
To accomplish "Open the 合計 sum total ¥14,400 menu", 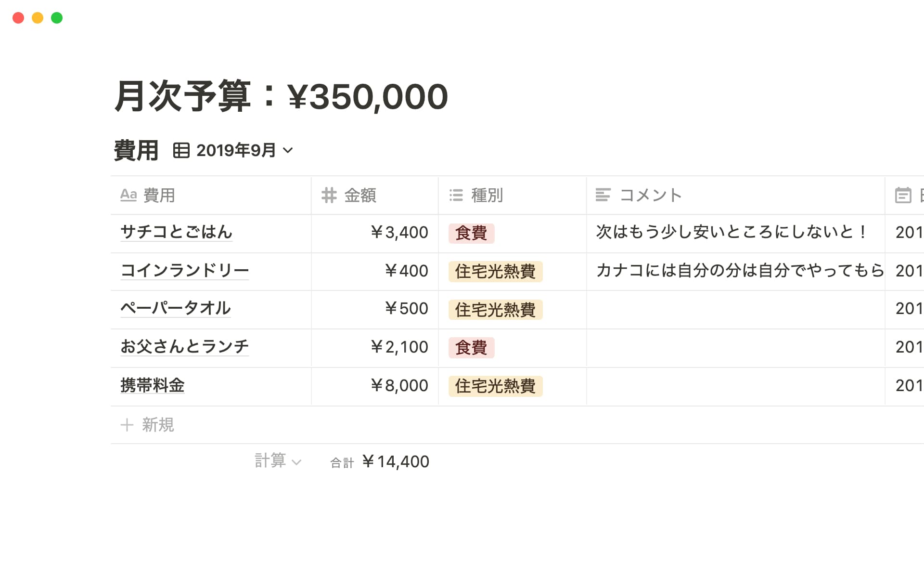I will (x=380, y=462).
